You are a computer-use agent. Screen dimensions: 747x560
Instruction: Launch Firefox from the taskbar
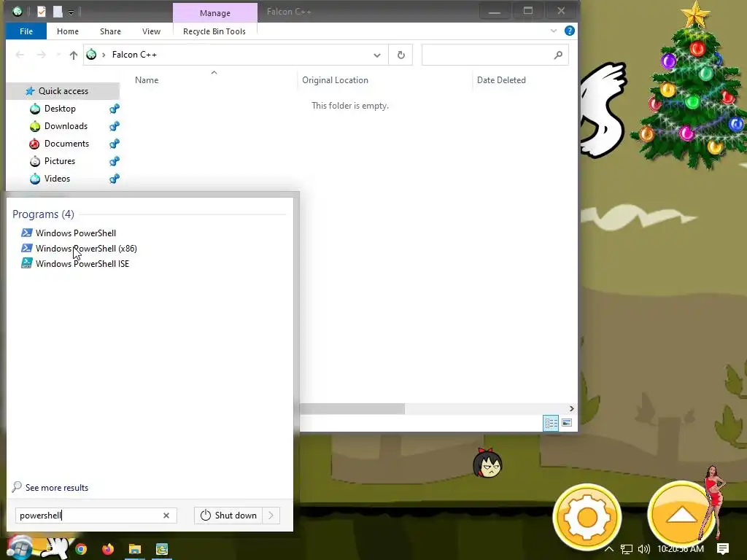108,549
